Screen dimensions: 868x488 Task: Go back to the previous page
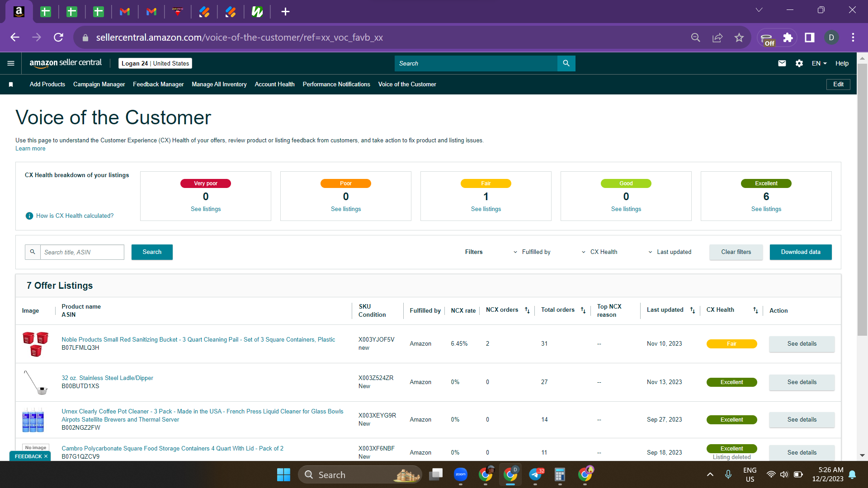tap(15, 38)
